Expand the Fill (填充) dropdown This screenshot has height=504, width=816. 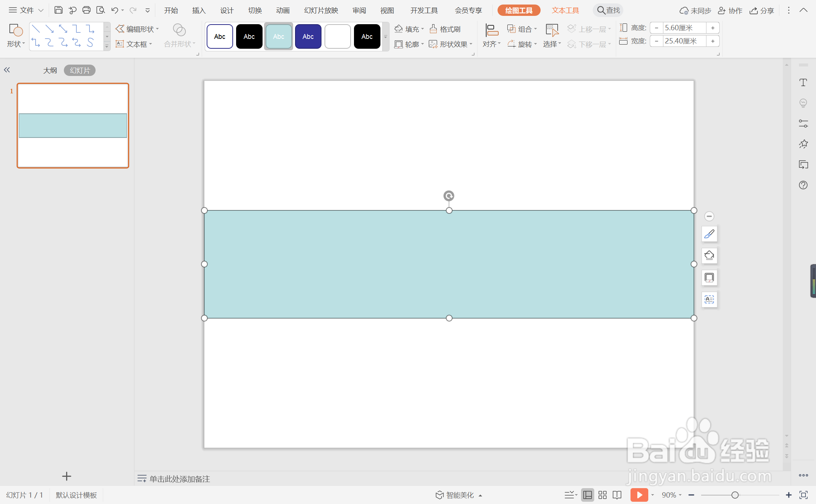422,29
